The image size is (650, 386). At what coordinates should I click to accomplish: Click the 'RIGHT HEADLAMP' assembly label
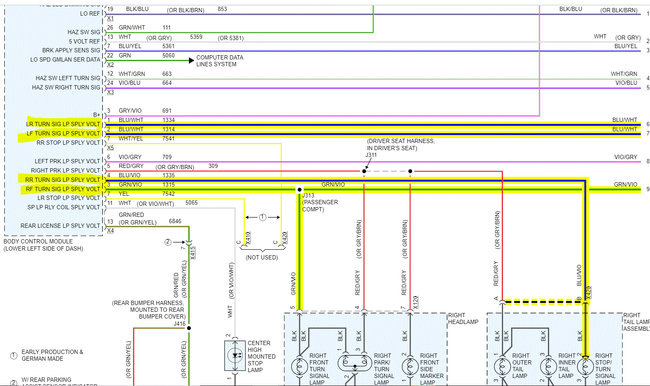point(463,318)
